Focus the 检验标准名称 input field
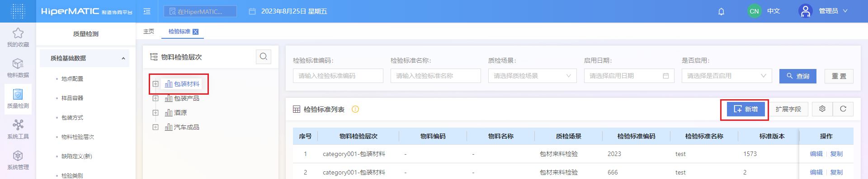The height and width of the screenshot is (179, 868). coord(436,76)
